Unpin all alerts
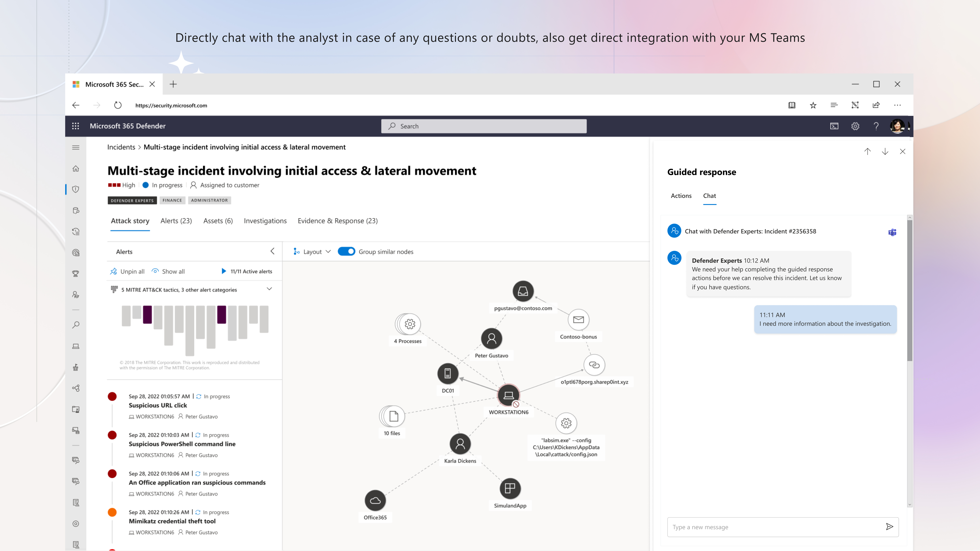This screenshot has width=980, height=551. point(127,271)
